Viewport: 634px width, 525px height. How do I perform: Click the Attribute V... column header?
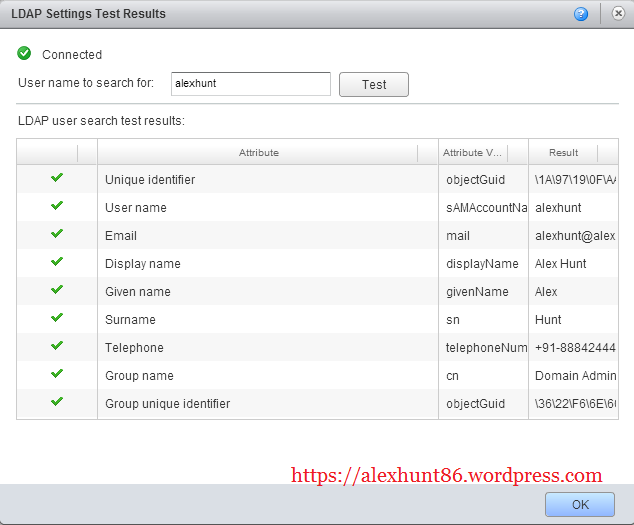tap(472, 153)
